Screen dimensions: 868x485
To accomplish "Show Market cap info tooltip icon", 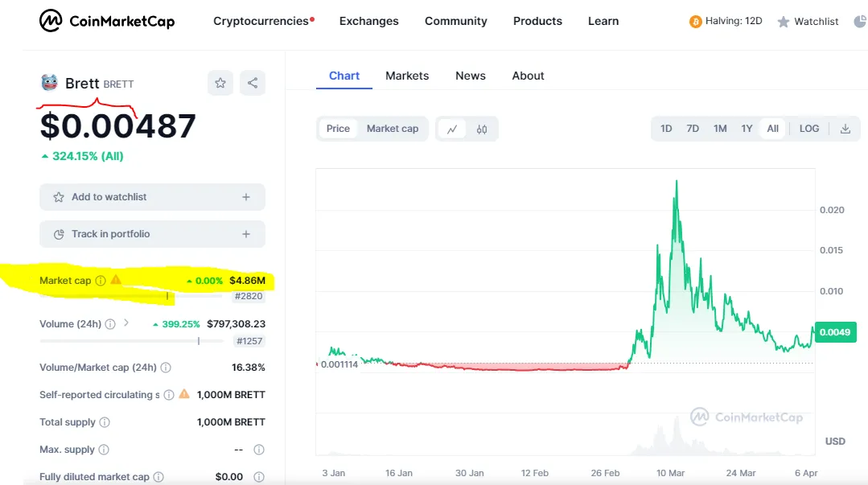I will click(x=101, y=281).
